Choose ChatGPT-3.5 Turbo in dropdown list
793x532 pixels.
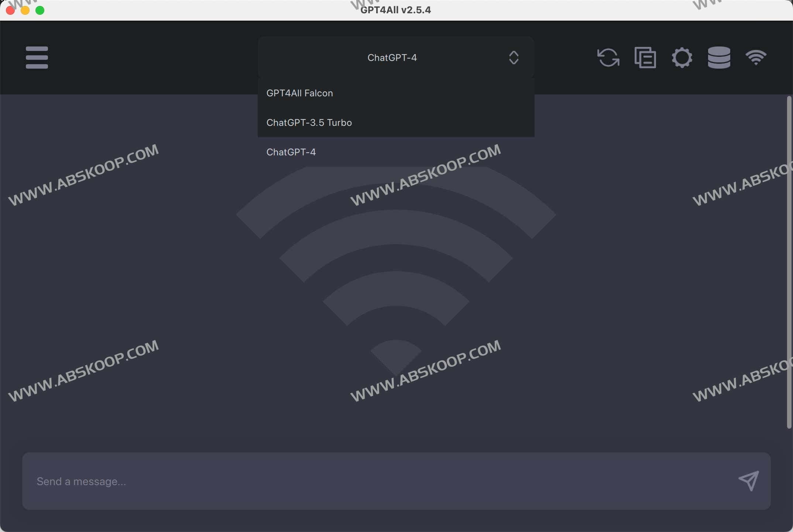pos(309,122)
